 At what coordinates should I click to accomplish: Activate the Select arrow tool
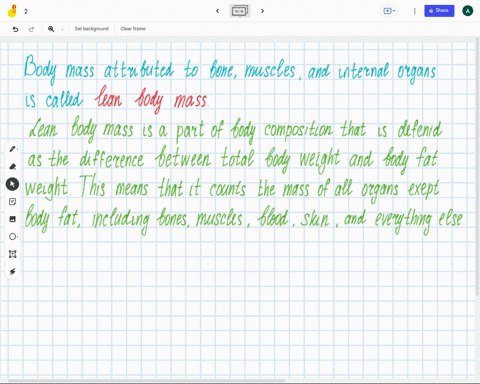click(12, 184)
